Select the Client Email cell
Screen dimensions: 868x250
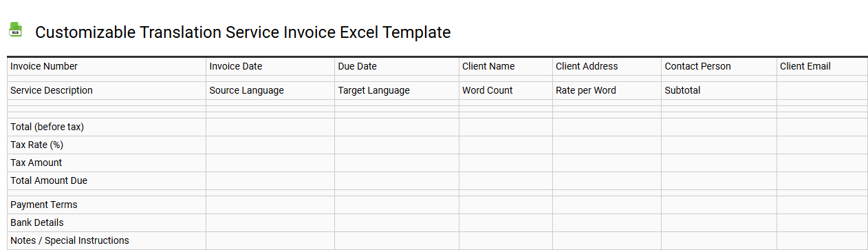(822, 66)
